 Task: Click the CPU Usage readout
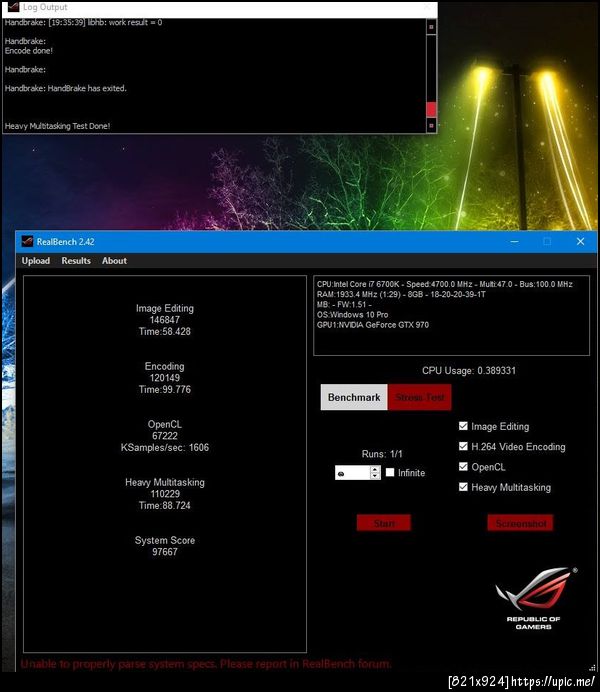[x=469, y=370]
